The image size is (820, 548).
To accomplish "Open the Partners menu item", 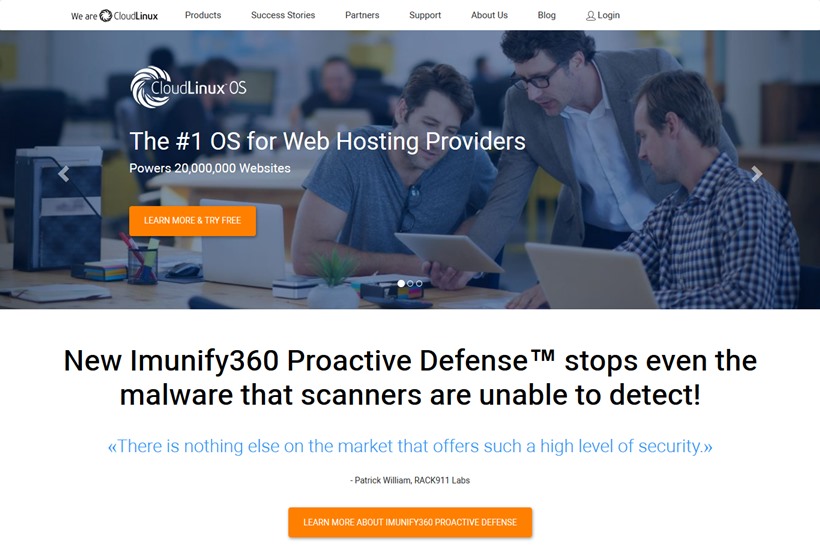I will [362, 15].
